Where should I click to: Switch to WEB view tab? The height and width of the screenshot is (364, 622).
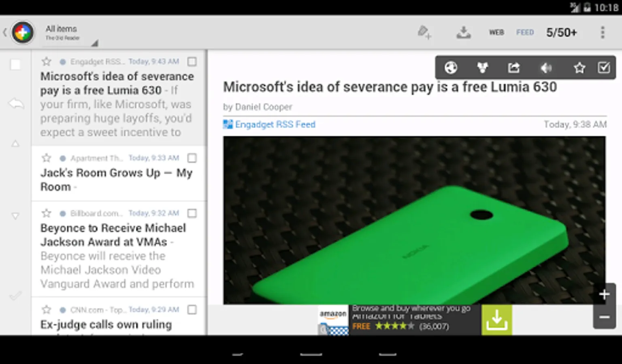(x=496, y=32)
